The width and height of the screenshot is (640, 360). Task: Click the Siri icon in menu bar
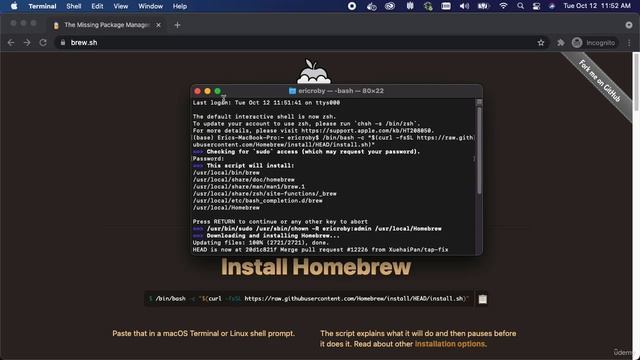point(551,6)
